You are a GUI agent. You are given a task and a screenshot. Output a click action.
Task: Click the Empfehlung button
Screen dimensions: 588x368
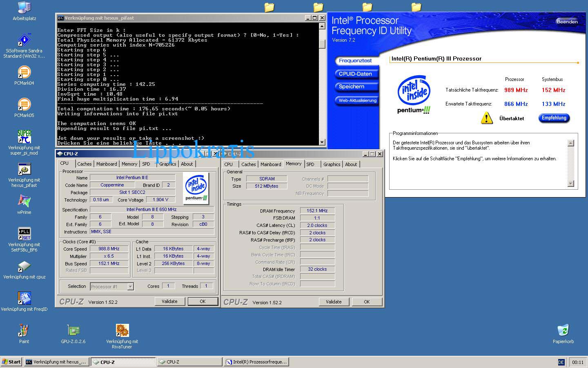(x=554, y=118)
